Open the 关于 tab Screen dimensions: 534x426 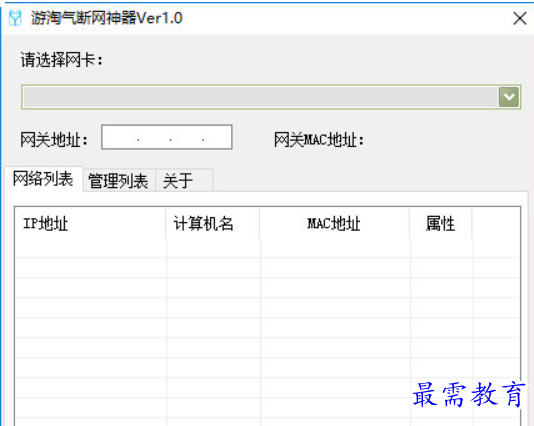click(x=184, y=180)
